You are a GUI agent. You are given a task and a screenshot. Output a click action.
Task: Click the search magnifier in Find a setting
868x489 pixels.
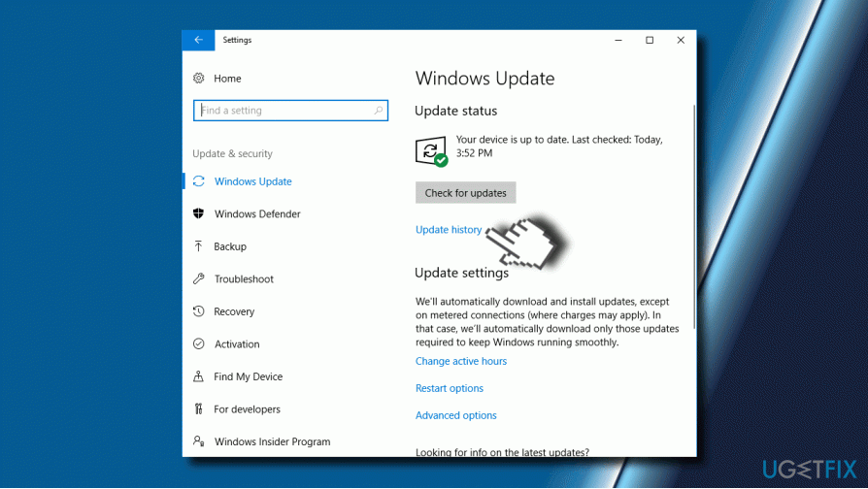[x=378, y=111]
